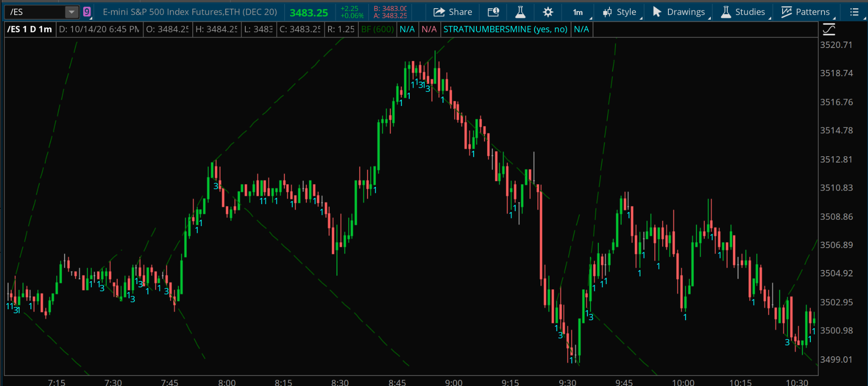Open chart settings gear icon
Image resolution: width=868 pixels, height=386 pixels.
click(x=548, y=12)
